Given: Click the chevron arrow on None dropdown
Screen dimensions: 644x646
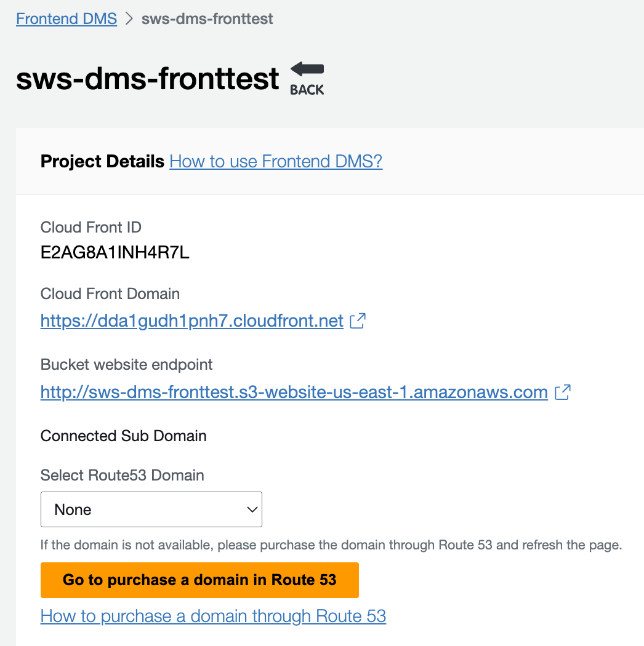Looking at the screenshot, I should point(251,509).
